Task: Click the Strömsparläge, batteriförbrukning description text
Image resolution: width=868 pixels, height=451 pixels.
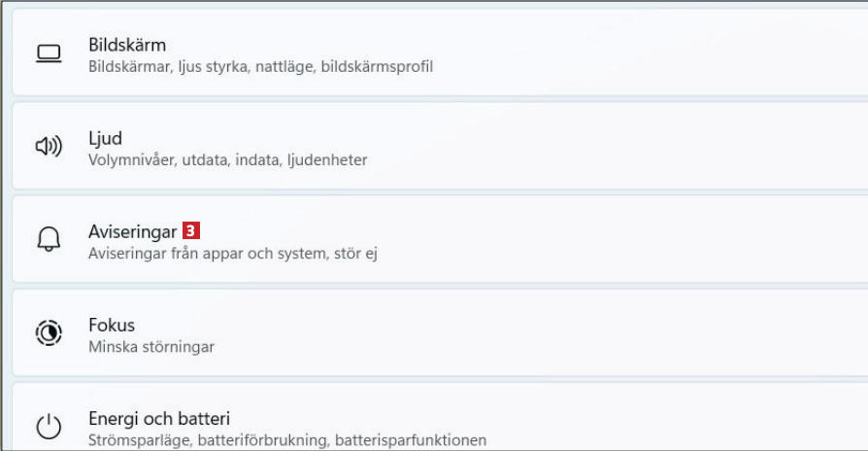Action: point(286,439)
